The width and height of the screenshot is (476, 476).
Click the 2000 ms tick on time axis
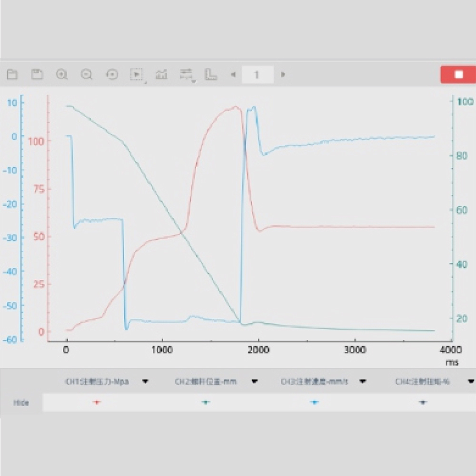coord(258,350)
